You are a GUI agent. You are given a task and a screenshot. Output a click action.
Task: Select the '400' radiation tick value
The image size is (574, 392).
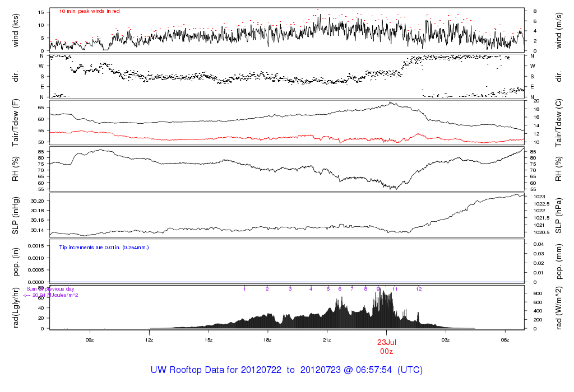pyautogui.click(x=538, y=311)
